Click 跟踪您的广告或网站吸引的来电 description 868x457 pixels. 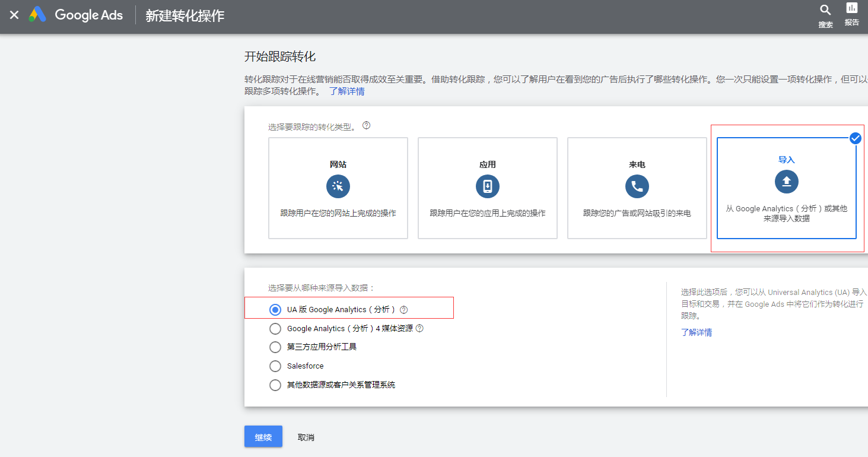point(637,213)
